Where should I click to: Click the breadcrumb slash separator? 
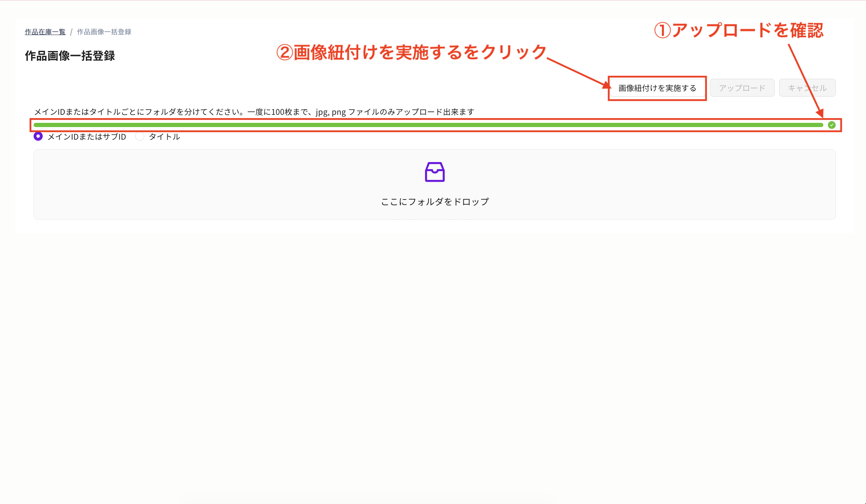coord(71,32)
